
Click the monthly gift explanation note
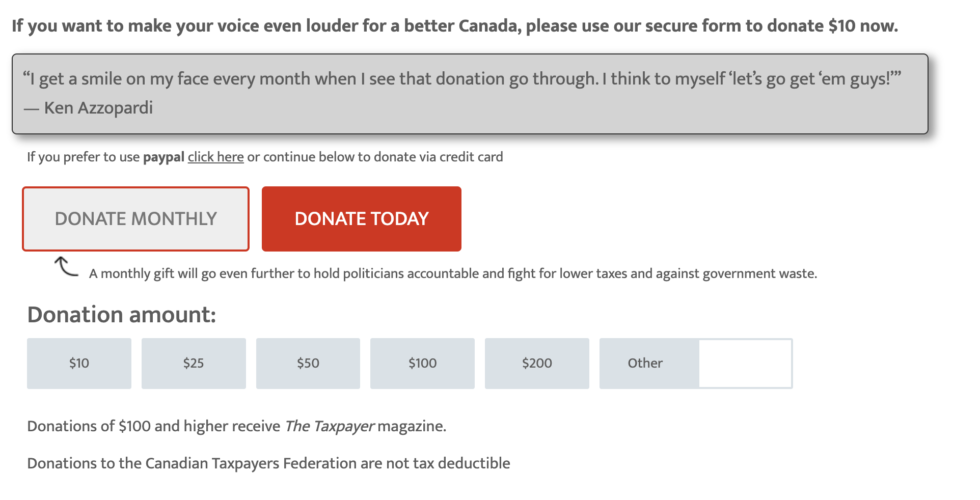click(x=453, y=274)
